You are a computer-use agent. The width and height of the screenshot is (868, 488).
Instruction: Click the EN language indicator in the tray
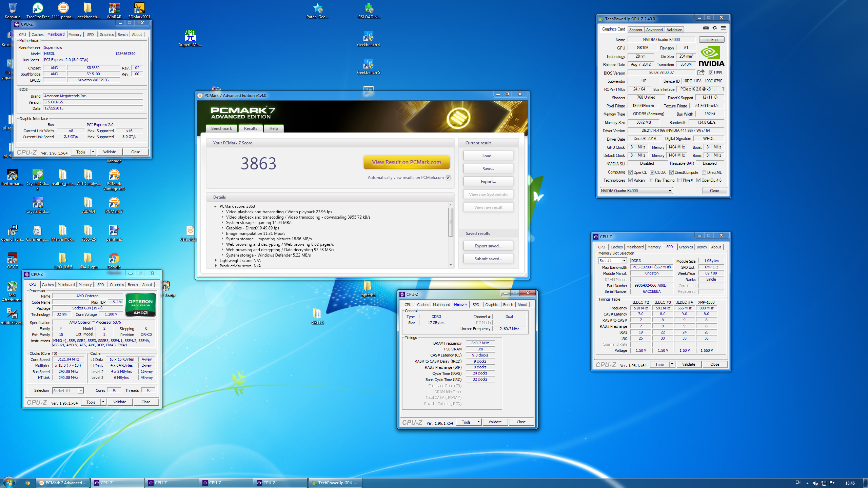pyautogui.click(x=798, y=483)
